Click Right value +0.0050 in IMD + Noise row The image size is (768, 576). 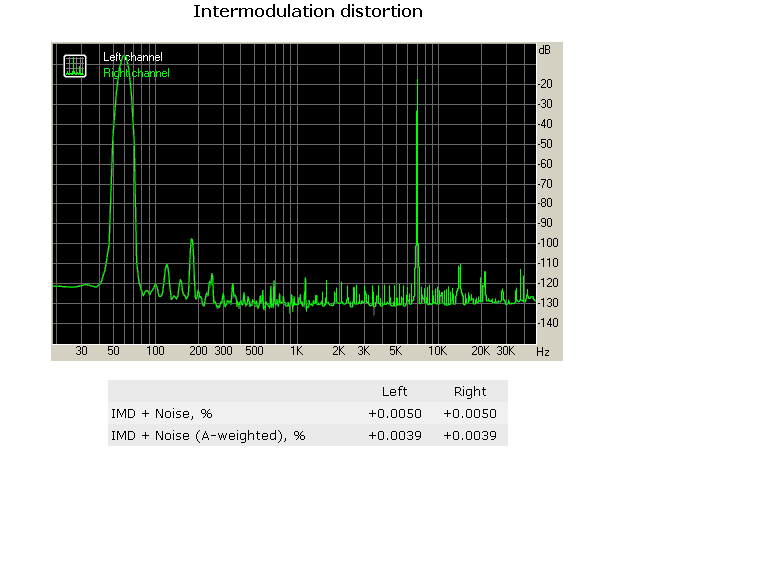click(x=470, y=413)
